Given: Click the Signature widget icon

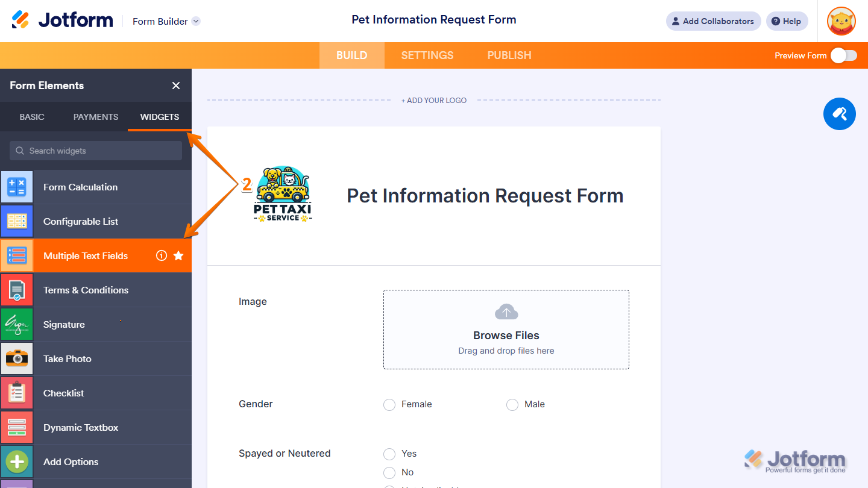Looking at the screenshot, I should (17, 324).
